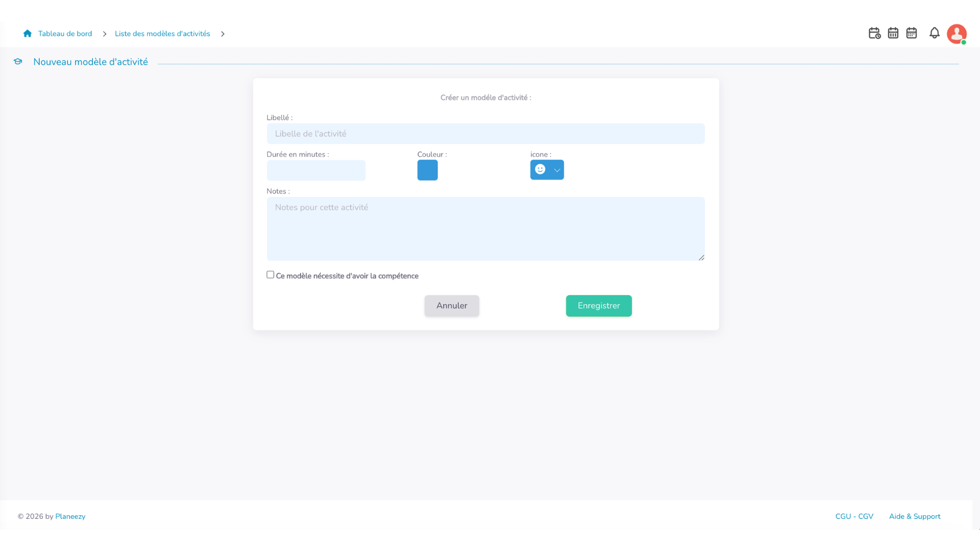Click the 'Nouveau modèle d'activité' heading
980x551 pixels.
(x=90, y=62)
